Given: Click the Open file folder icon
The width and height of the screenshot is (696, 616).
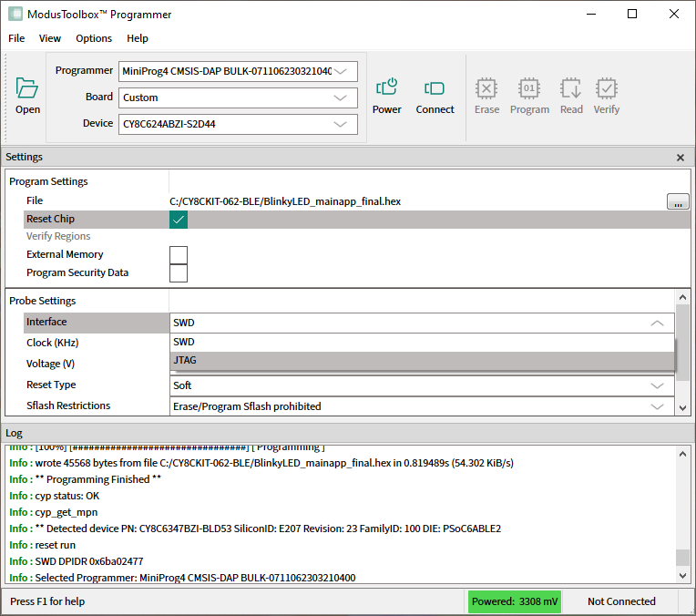Looking at the screenshot, I should 27,88.
